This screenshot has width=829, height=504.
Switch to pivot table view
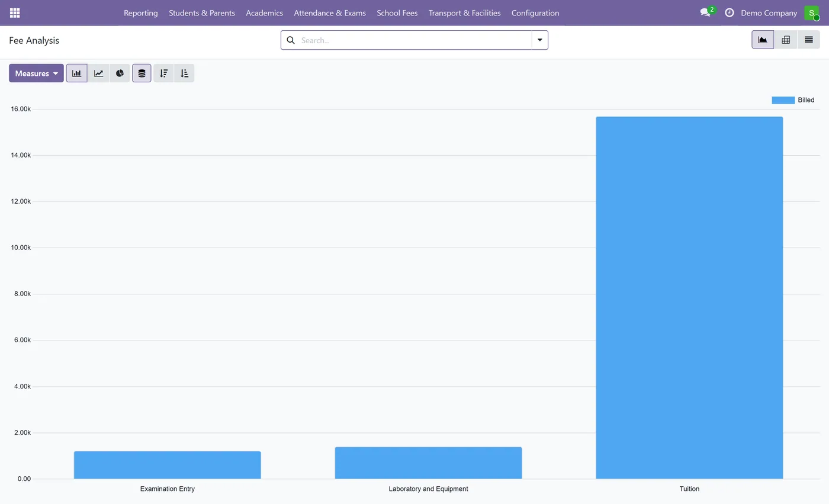click(x=786, y=40)
